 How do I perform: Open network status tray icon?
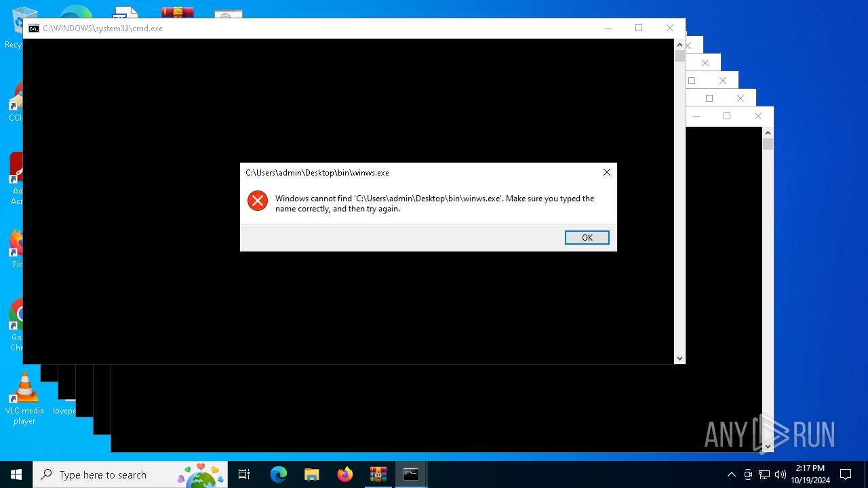coord(764,474)
